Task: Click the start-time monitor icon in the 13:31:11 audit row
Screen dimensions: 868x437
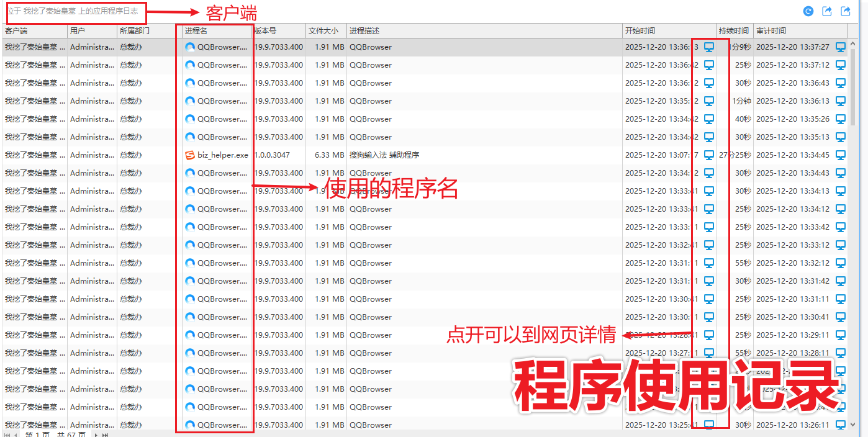Action: tap(708, 299)
